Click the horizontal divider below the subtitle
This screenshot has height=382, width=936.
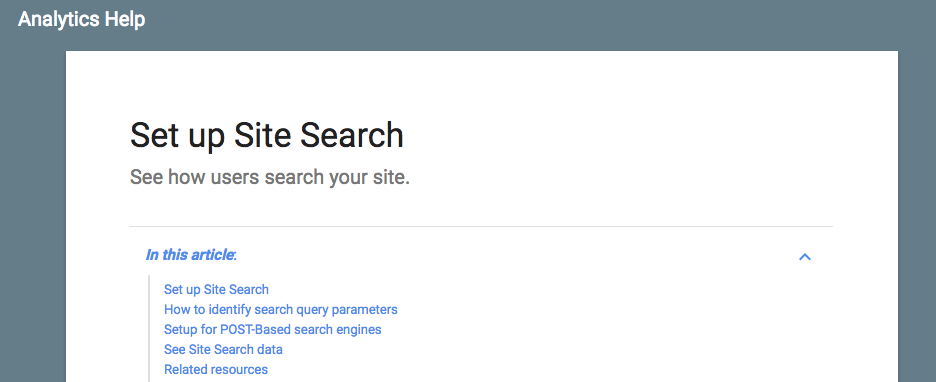(481, 227)
